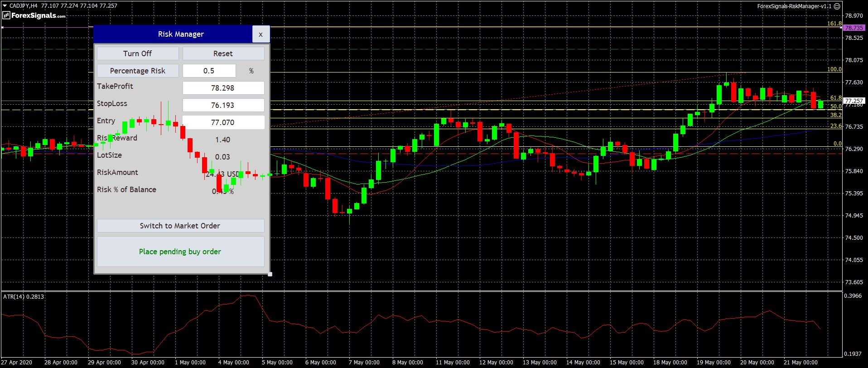The height and width of the screenshot is (368, 868).
Task: Click the 19 May 00:00 date label
Action: 714,363
